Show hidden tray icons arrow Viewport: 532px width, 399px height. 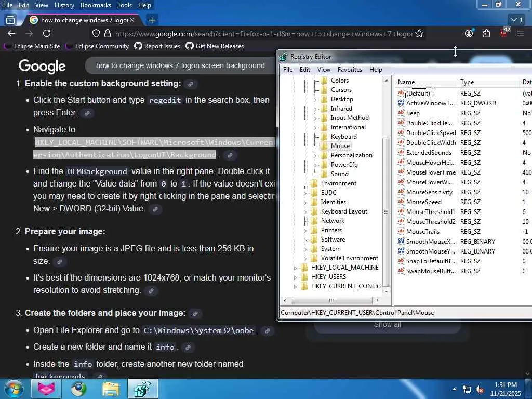(454, 389)
